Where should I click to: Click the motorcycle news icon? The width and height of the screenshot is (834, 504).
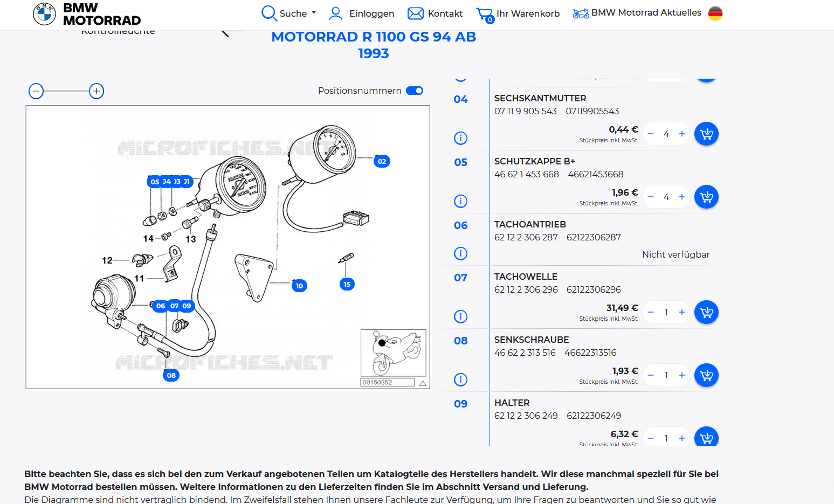(x=581, y=13)
